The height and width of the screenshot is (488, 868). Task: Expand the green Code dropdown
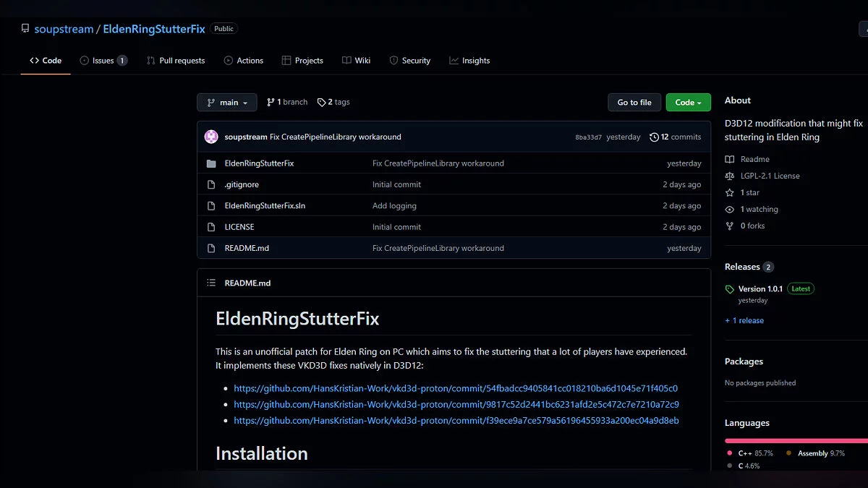(x=688, y=102)
